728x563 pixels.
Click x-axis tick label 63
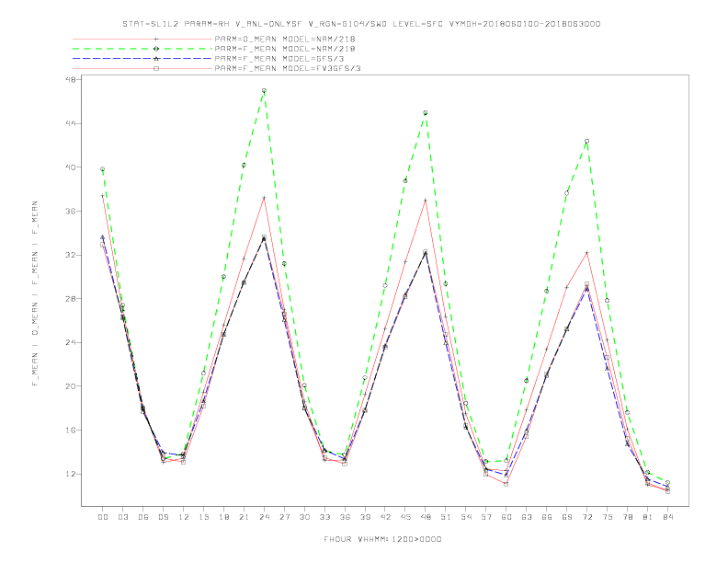pyautogui.click(x=527, y=517)
